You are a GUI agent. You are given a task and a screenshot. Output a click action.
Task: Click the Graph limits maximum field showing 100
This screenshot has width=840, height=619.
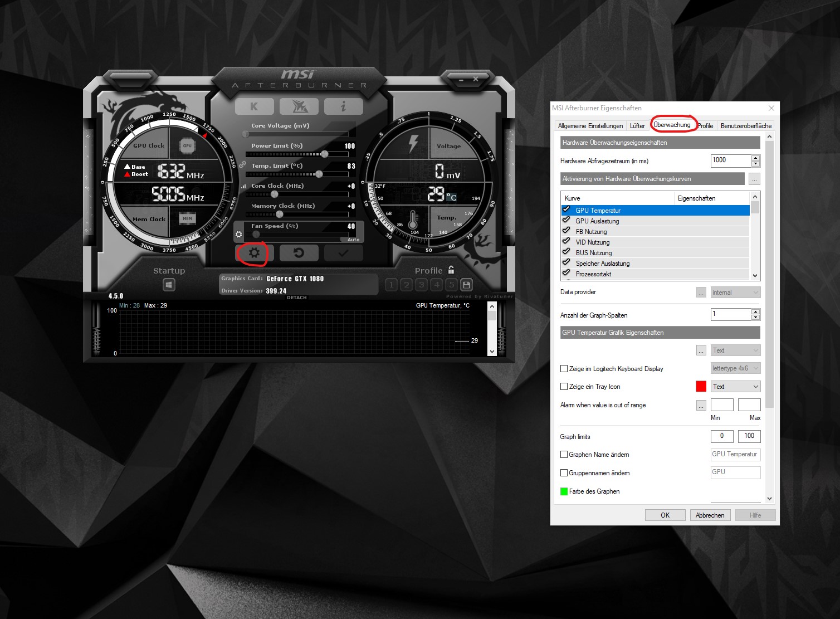(x=749, y=436)
